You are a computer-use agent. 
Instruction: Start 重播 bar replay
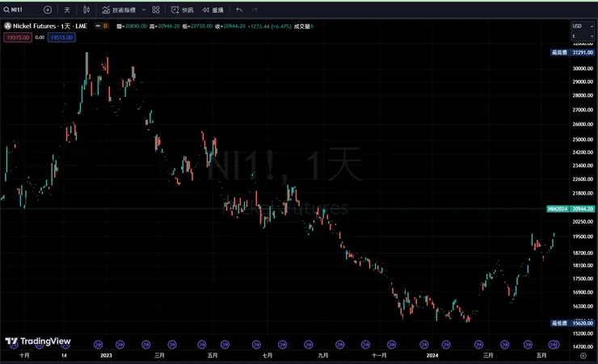tap(213, 10)
